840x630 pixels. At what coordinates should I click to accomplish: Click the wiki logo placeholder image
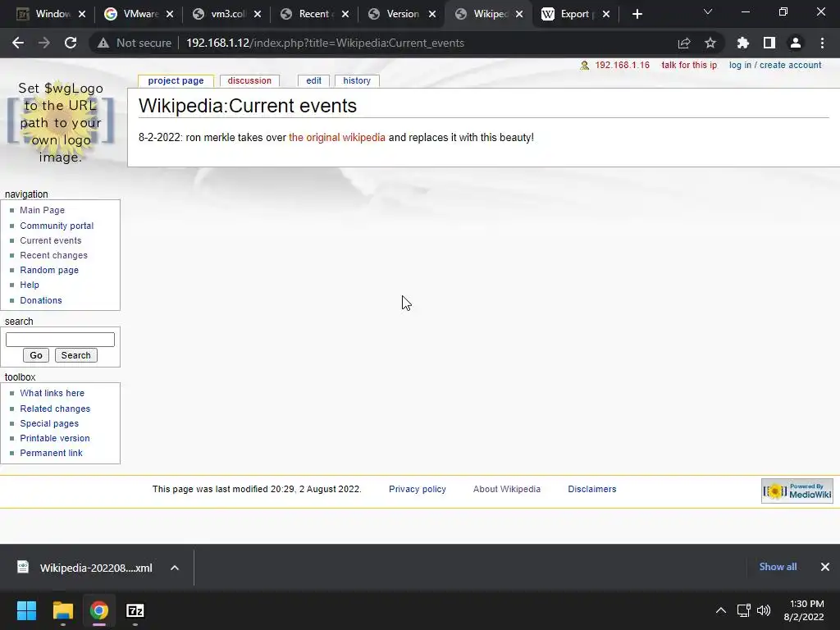click(x=61, y=123)
